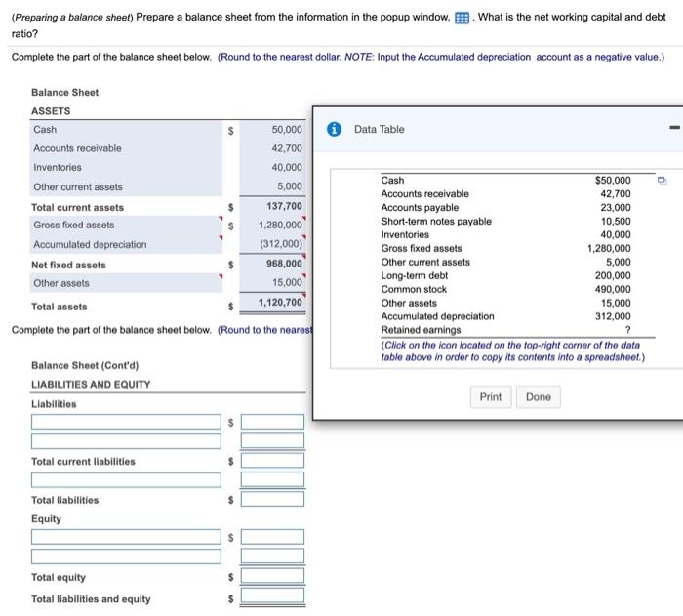Viewport: 683px width, 616px height.
Task: Select second liability account name field
Action: point(126,440)
